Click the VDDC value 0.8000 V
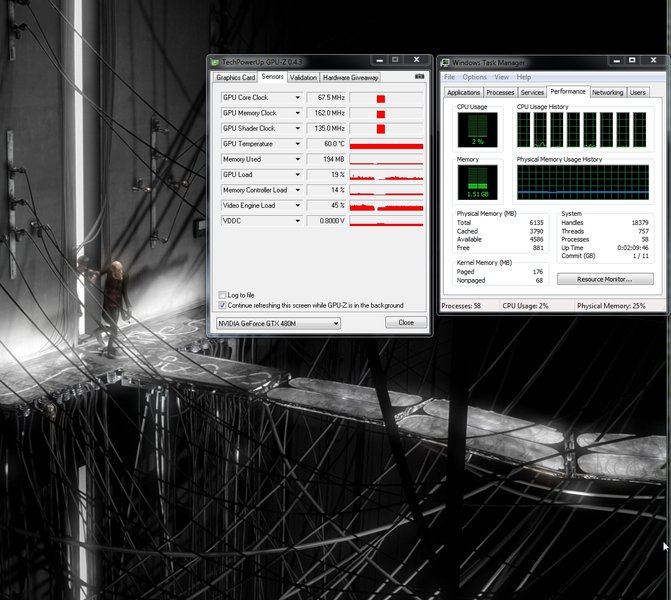Viewport: 671px width, 600px height. [x=327, y=221]
